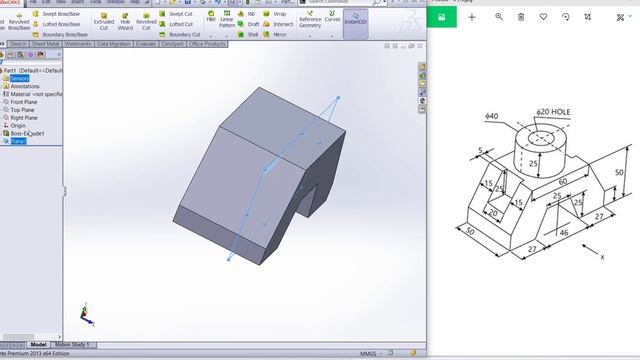Viewport: 640px width, 360px height.
Task: Switch to the Sheet Metal tab
Action: tap(46, 44)
